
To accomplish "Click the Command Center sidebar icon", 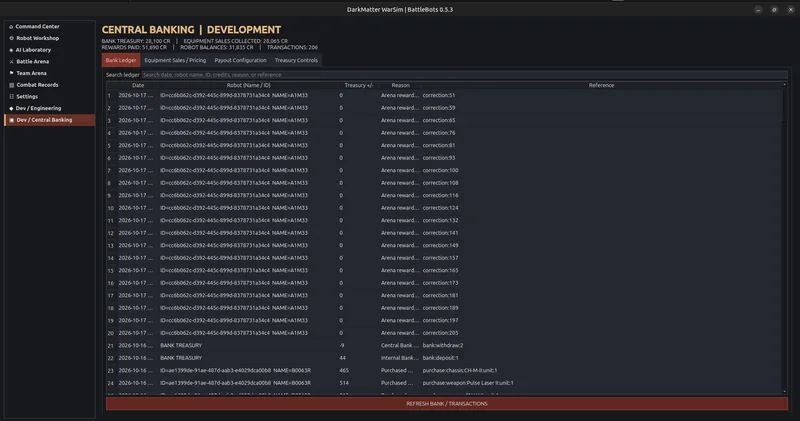I will click(x=11, y=27).
